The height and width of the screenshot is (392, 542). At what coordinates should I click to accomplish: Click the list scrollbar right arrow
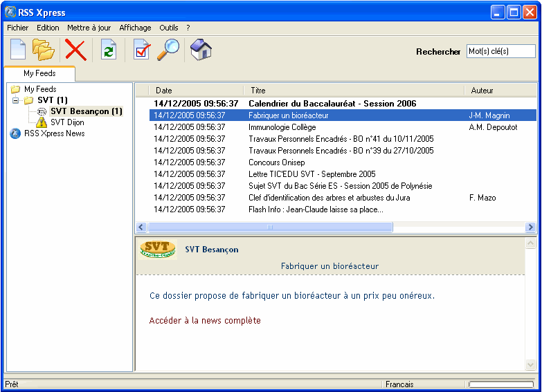(530, 227)
